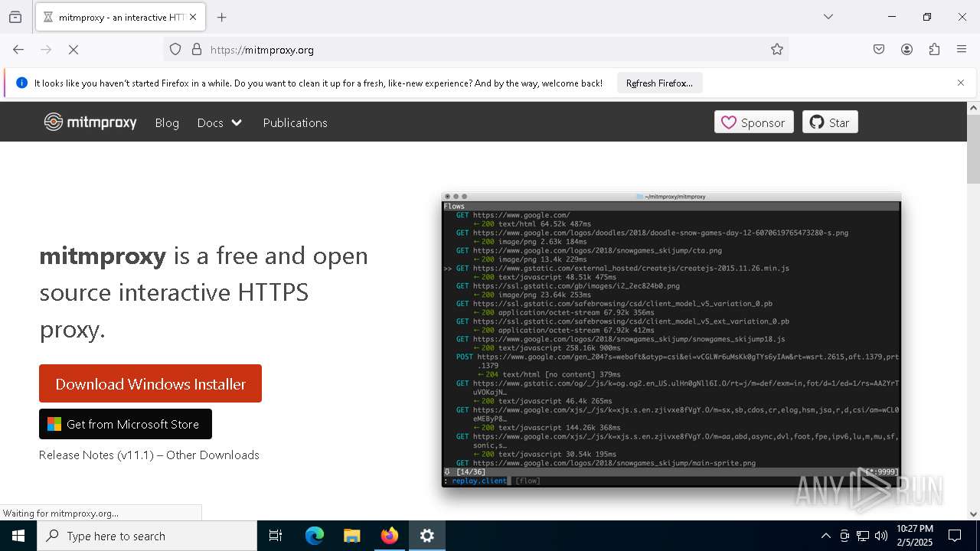
Task: Stop loading the page
Action: 73,50
